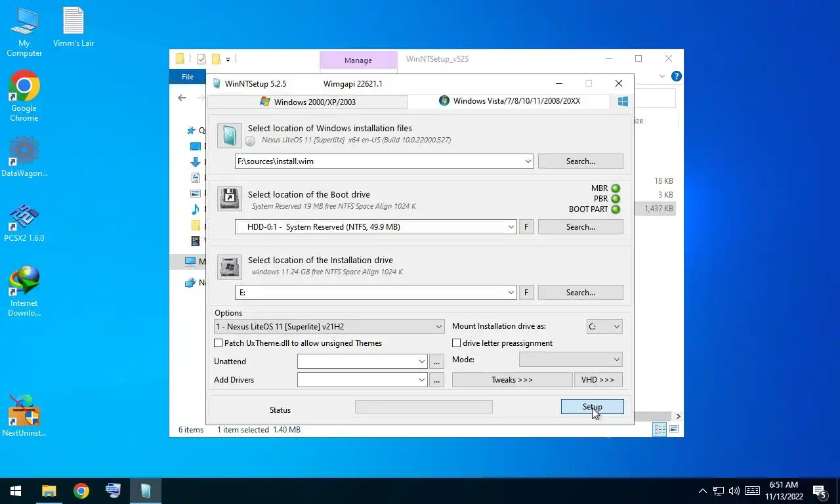Click the BOOT PART green status indicator
The height and width of the screenshot is (504, 840).
(x=616, y=209)
